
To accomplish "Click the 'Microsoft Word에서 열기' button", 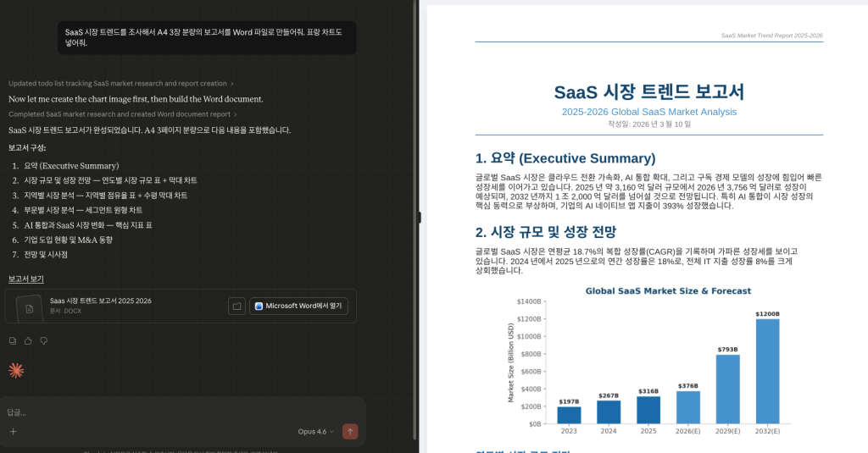I will pos(298,306).
